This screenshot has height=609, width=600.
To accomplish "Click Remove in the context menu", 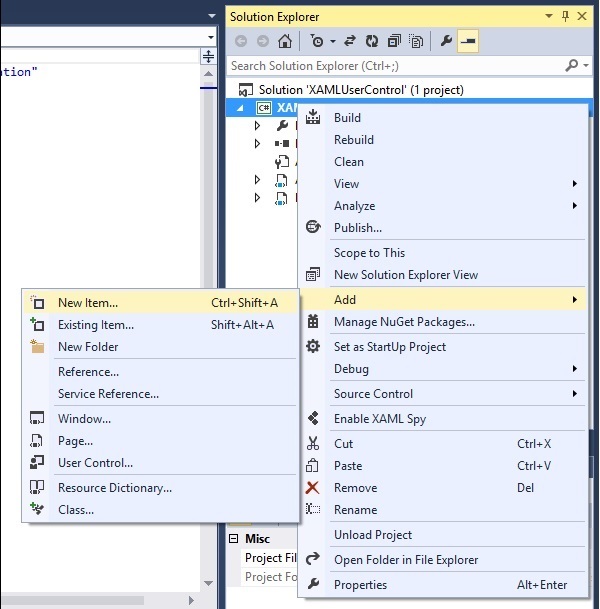I will (442, 488).
